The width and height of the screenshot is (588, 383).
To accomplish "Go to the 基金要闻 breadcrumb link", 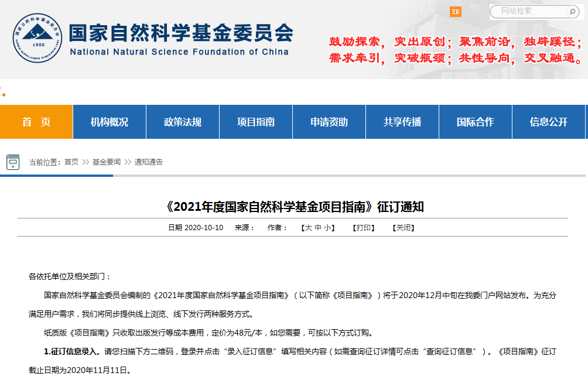I will click(x=106, y=162).
